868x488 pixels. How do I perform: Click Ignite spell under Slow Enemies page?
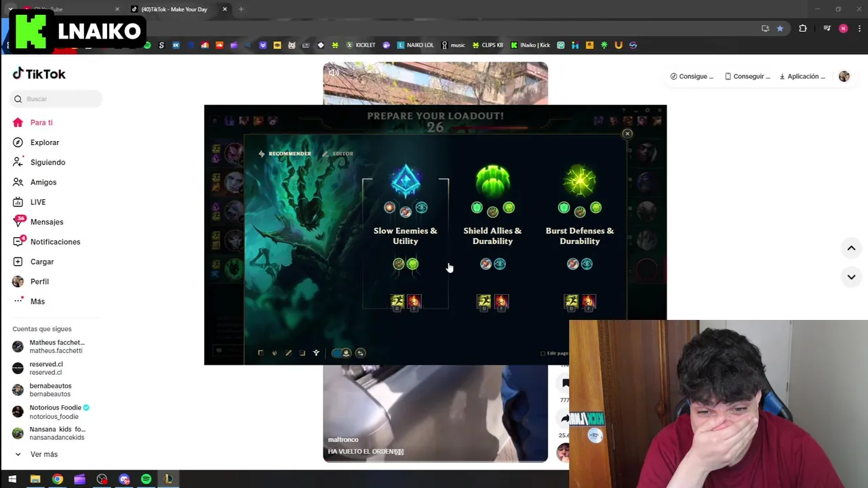point(414,302)
